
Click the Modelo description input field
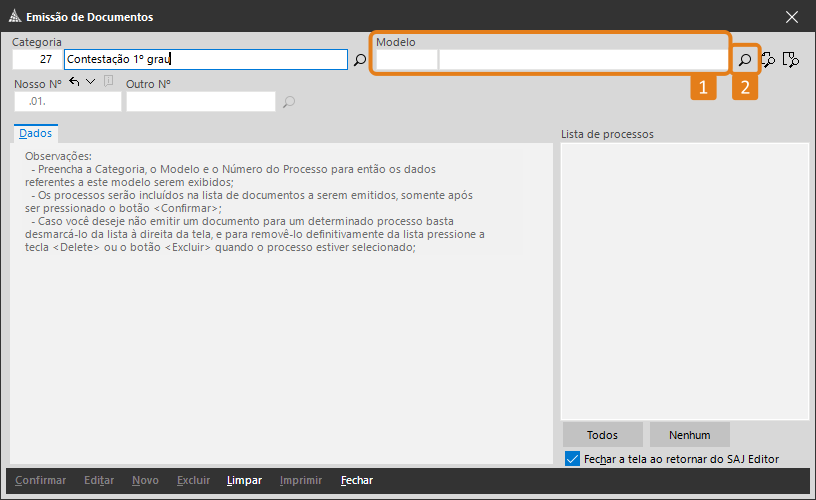[583, 60]
